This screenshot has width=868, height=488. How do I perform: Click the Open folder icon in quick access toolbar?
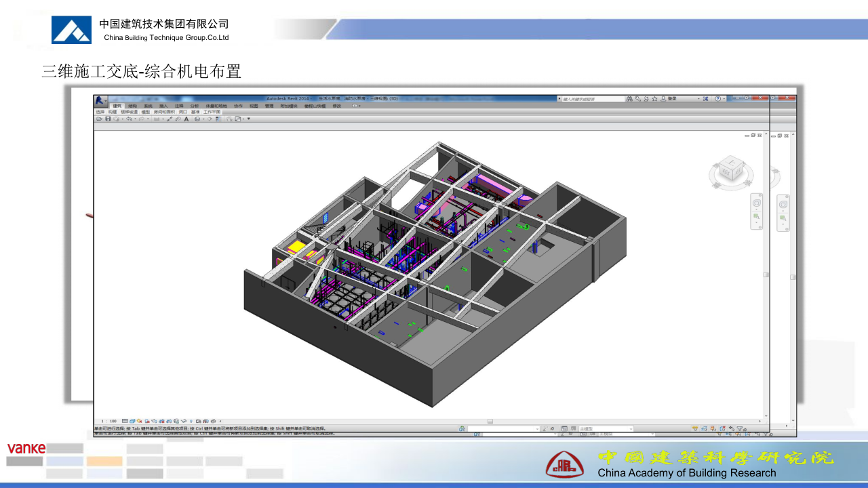tap(99, 119)
